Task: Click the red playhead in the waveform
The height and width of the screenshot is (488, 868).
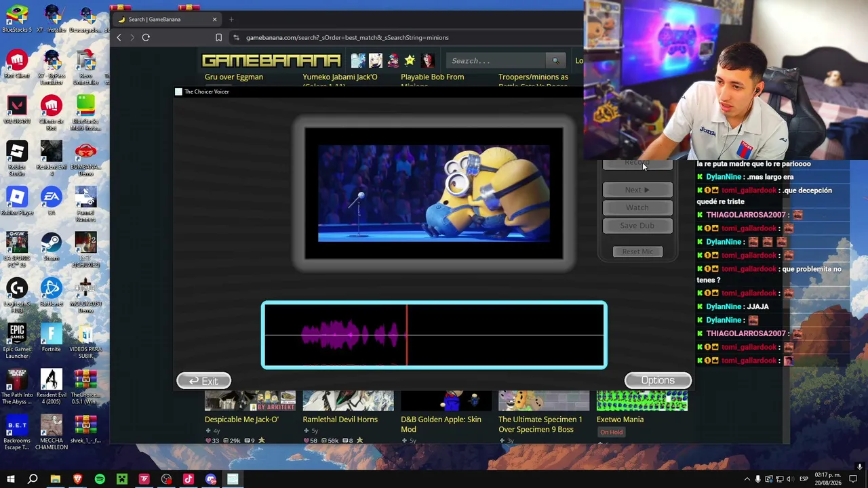Action: pos(407,335)
